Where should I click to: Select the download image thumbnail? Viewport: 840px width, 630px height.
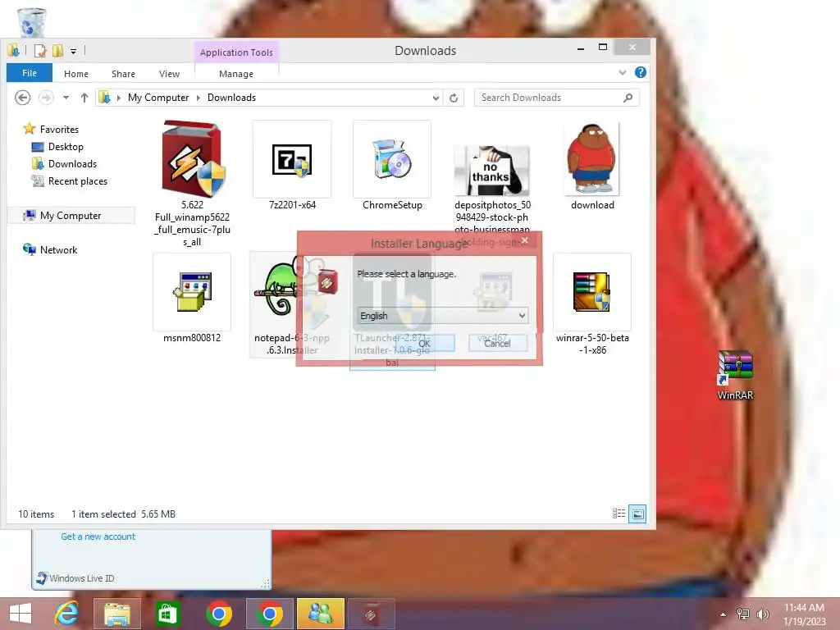click(x=592, y=158)
